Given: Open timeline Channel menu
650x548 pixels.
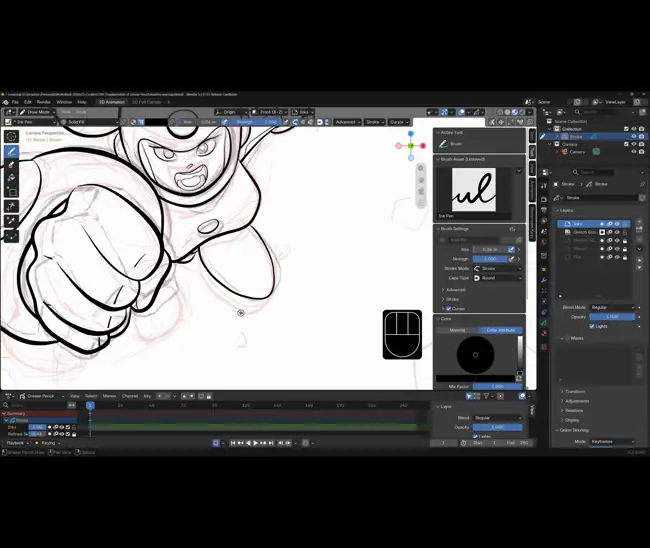Looking at the screenshot, I should pyautogui.click(x=130, y=396).
